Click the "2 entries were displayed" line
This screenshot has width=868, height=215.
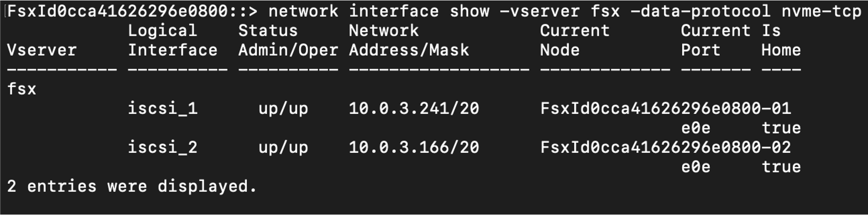tap(132, 186)
